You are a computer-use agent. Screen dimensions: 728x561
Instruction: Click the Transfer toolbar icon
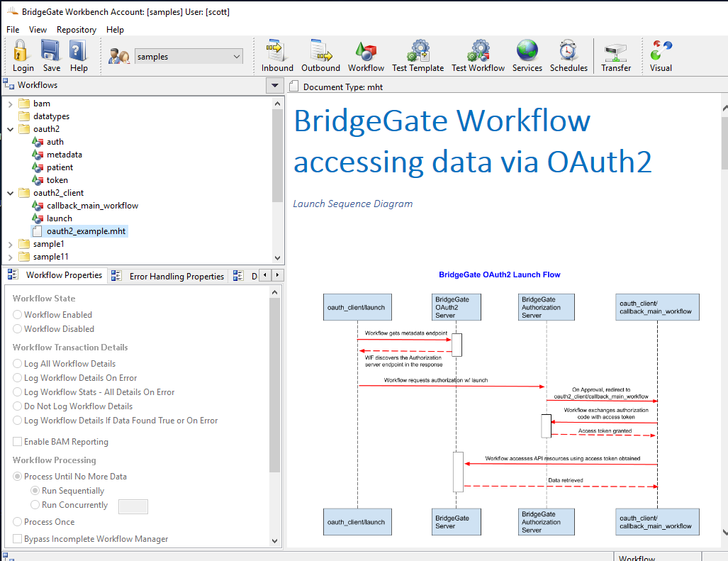coord(616,56)
